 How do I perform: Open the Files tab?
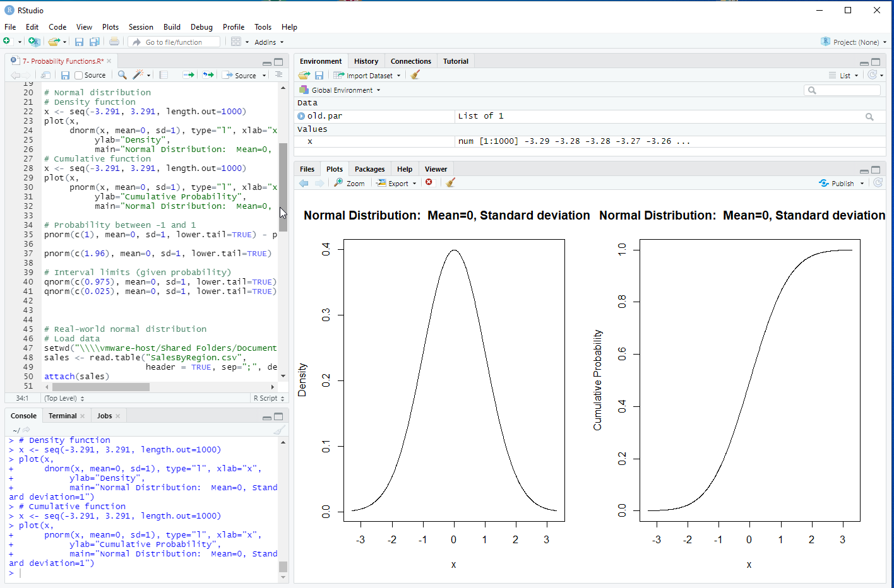[307, 169]
